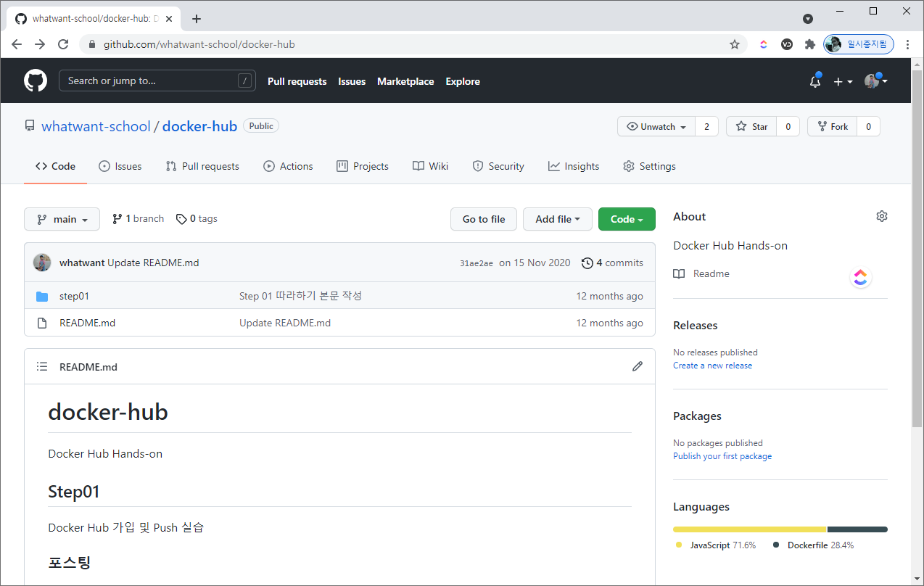Switch to the Issues tab

coord(120,166)
